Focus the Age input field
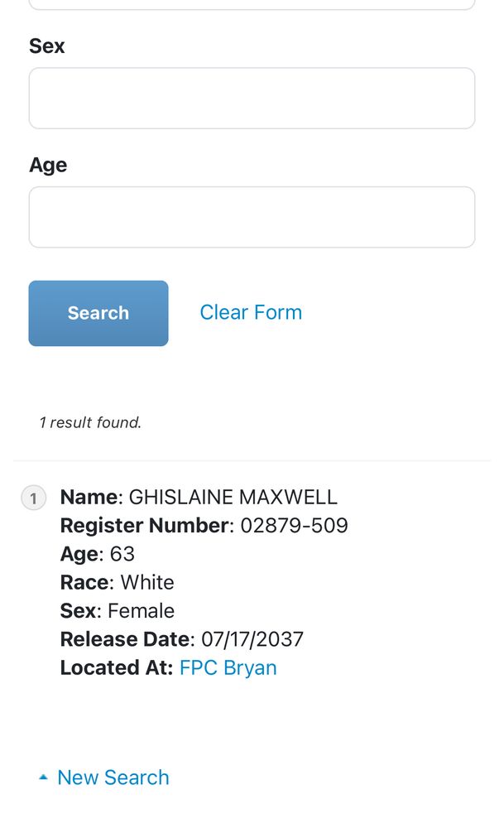 click(x=252, y=217)
